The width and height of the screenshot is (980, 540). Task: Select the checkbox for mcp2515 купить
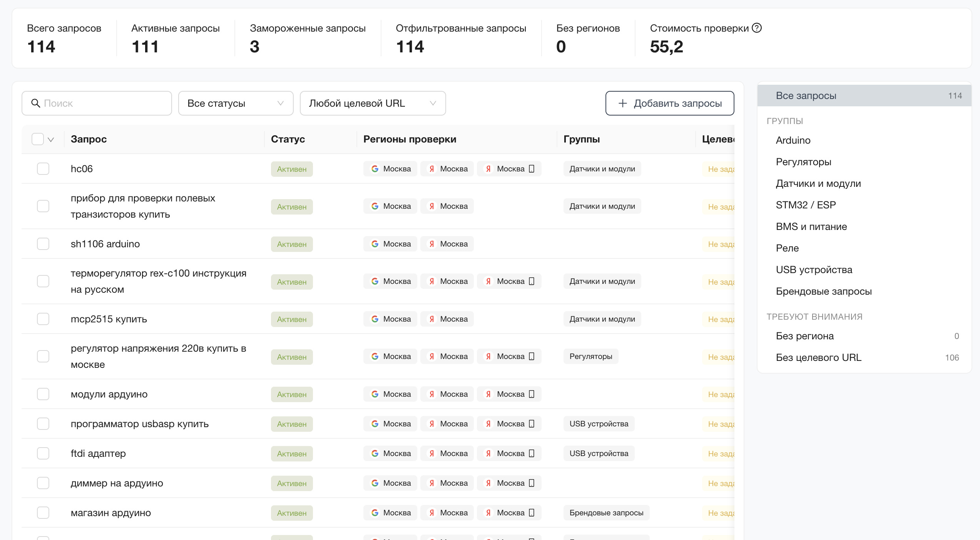[x=43, y=319]
